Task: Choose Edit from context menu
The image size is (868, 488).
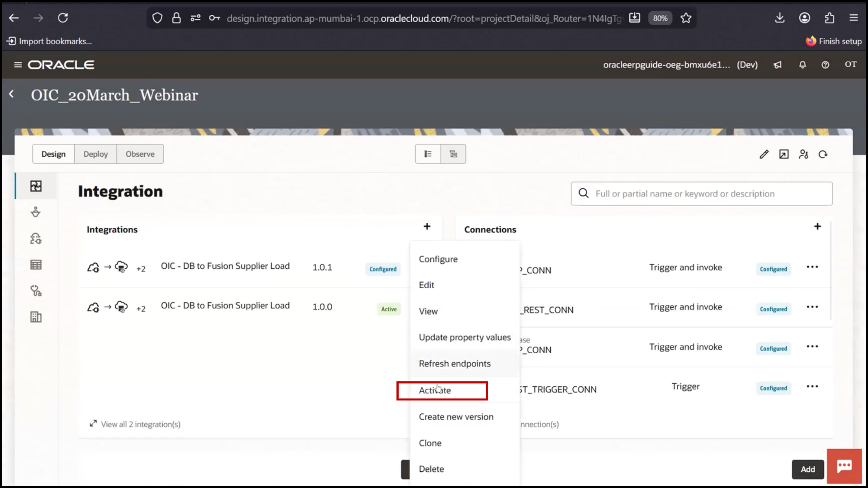Action: (465, 285)
